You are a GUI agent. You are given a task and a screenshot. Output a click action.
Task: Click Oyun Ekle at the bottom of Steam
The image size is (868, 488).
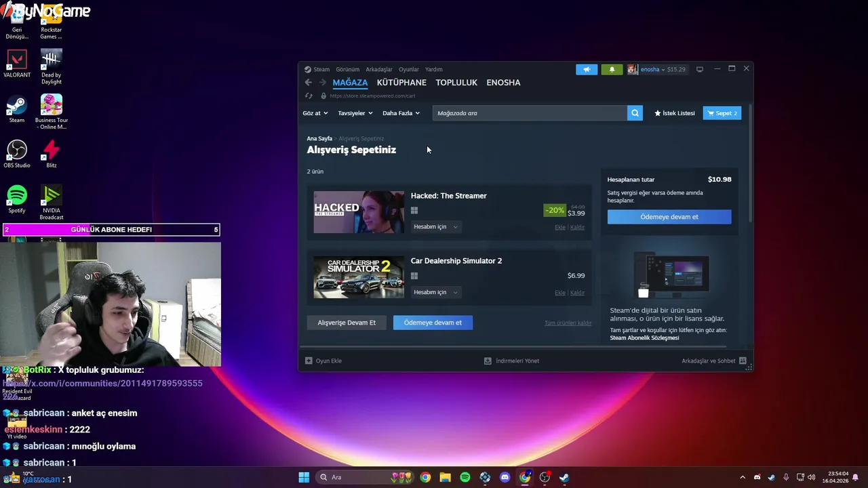[x=323, y=361]
